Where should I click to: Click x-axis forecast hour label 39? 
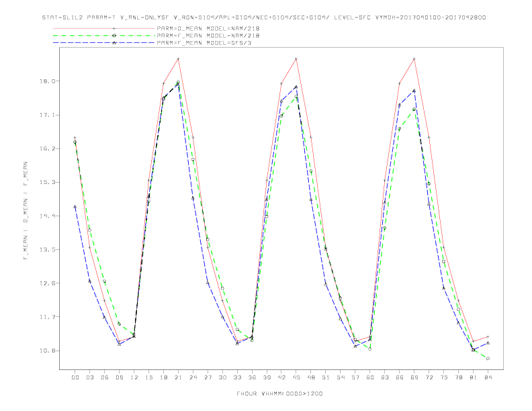click(267, 377)
